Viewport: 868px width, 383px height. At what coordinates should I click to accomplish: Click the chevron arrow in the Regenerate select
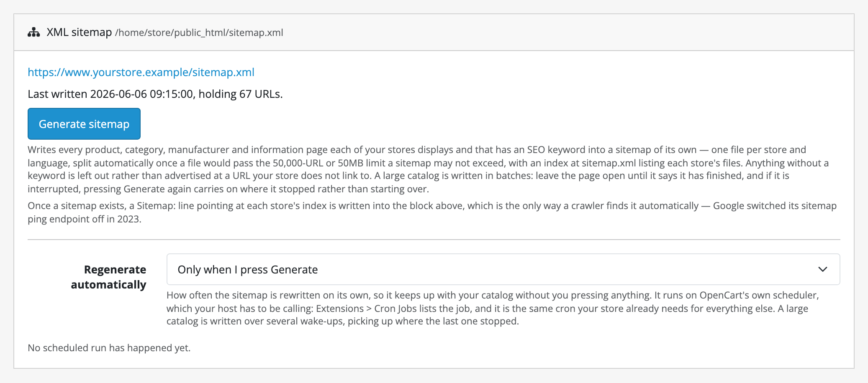point(822,269)
